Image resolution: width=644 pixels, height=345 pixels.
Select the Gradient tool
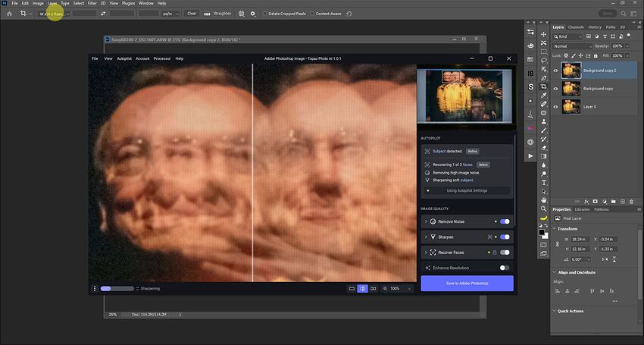[x=544, y=156]
